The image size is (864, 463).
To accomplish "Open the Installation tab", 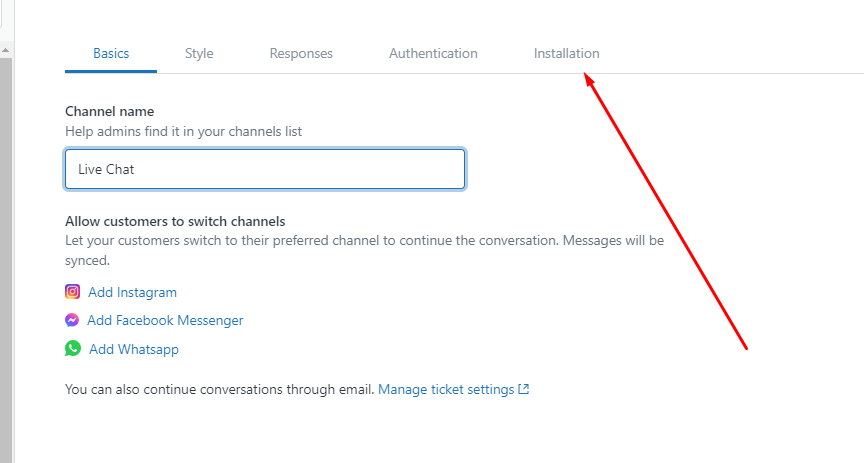I will coord(566,54).
